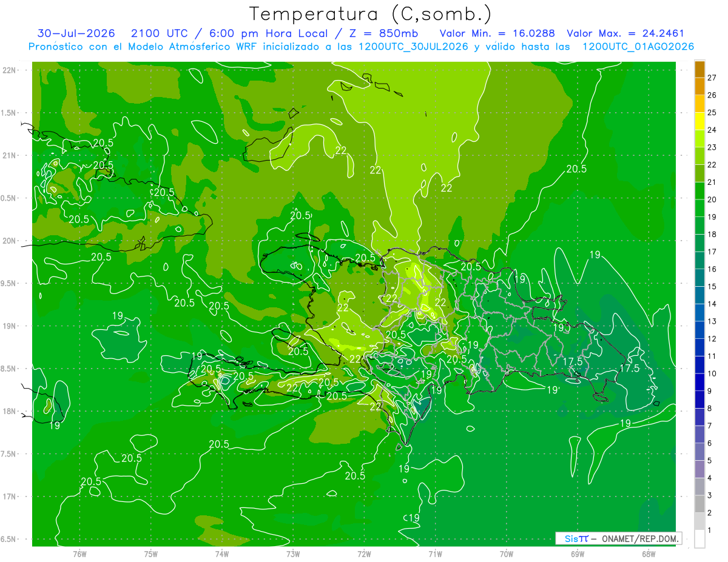Click the '68W' longitude axis label
This screenshot has height=562, width=728.
648,554
